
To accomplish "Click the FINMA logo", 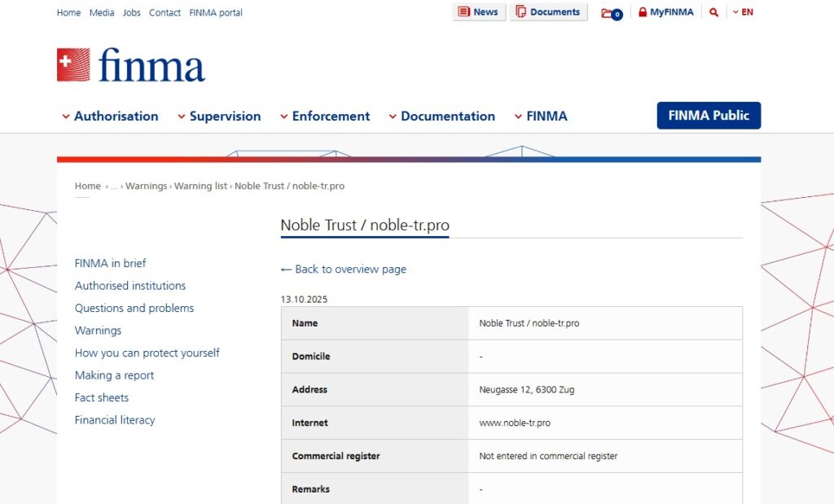I will click(131, 65).
